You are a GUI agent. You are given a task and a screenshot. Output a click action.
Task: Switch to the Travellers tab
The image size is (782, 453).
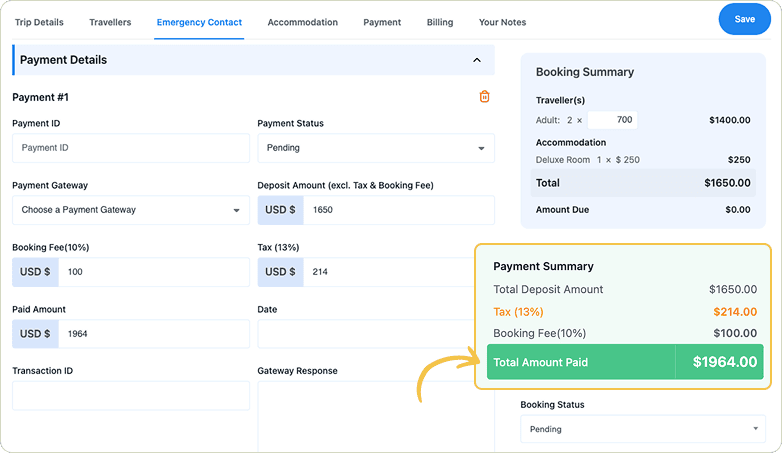[x=110, y=22]
